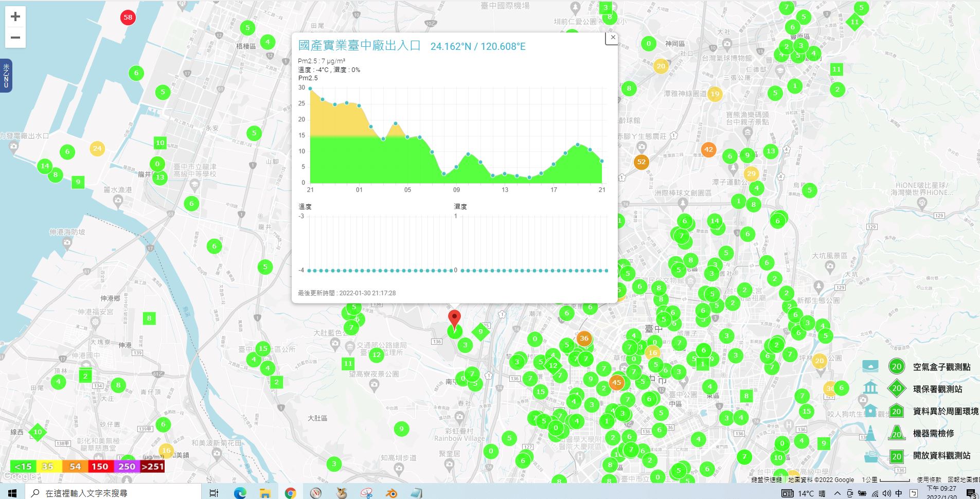Switch IME 中 input indicator

click(899, 493)
